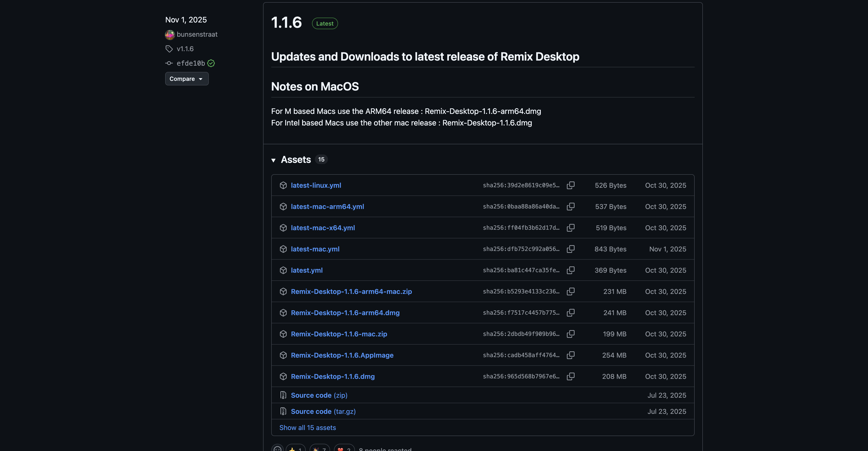Copy SHA256 hash for latest-mac-arm64.yml

coord(570,207)
